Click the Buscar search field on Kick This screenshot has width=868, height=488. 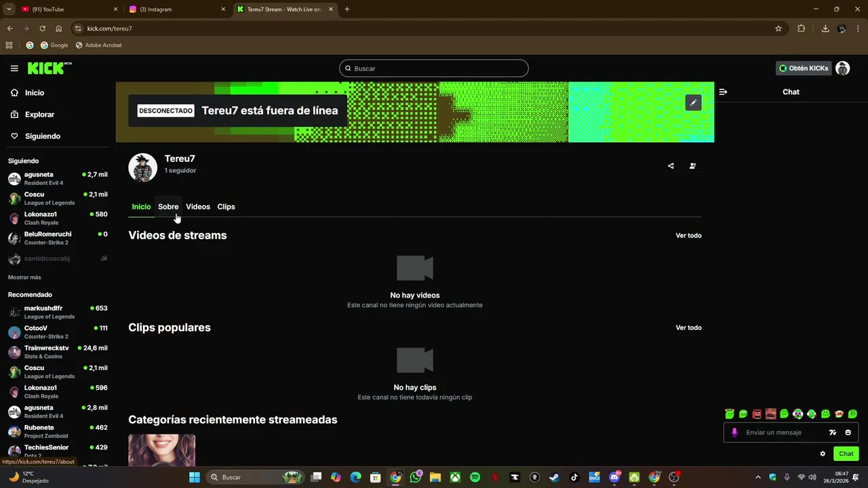pyautogui.click(x=433, y=68)
